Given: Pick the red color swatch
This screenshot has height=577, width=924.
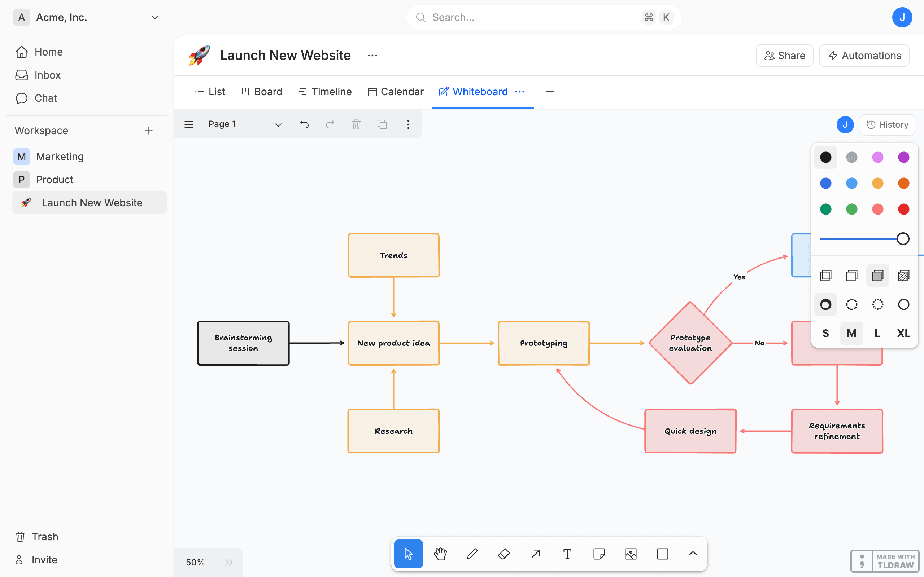Looking at the screenshot, I should point(903,209).
